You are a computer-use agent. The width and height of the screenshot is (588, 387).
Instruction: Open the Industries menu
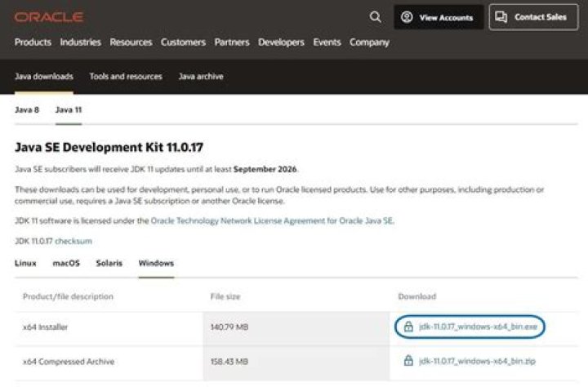pyautogui.click(x=80, y=42)
